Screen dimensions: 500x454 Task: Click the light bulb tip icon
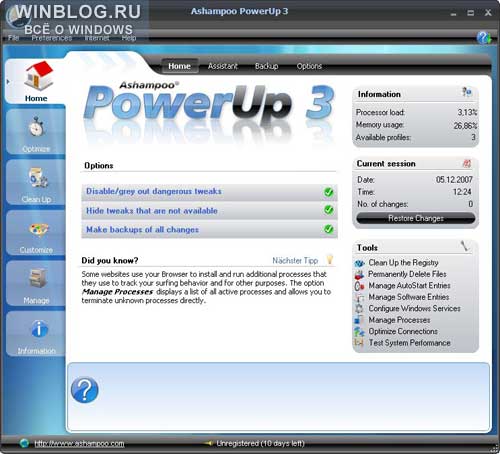click(330, 259)
